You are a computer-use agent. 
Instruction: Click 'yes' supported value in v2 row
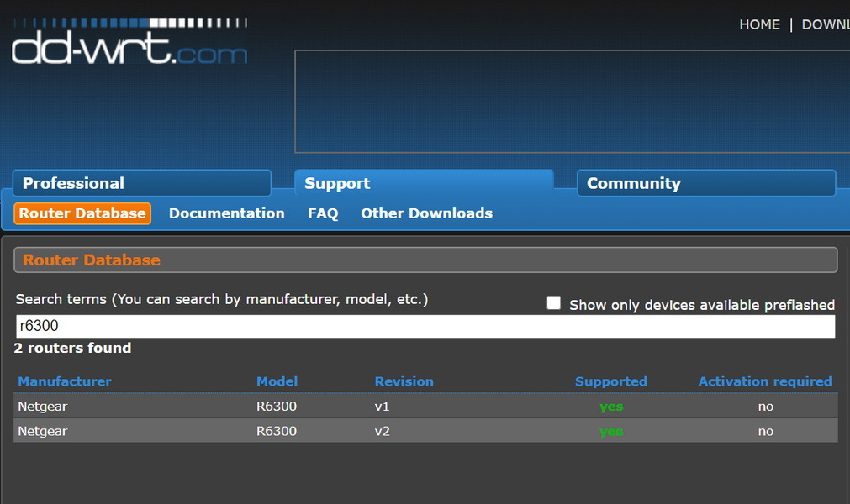[611, 432]
